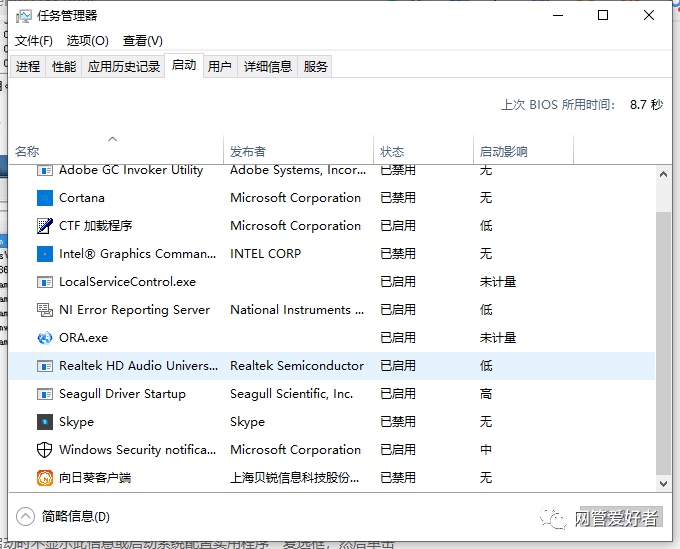Click 已禁用 status of Skype row
Viewport: 680px width, 549px height.
[398, 422]
